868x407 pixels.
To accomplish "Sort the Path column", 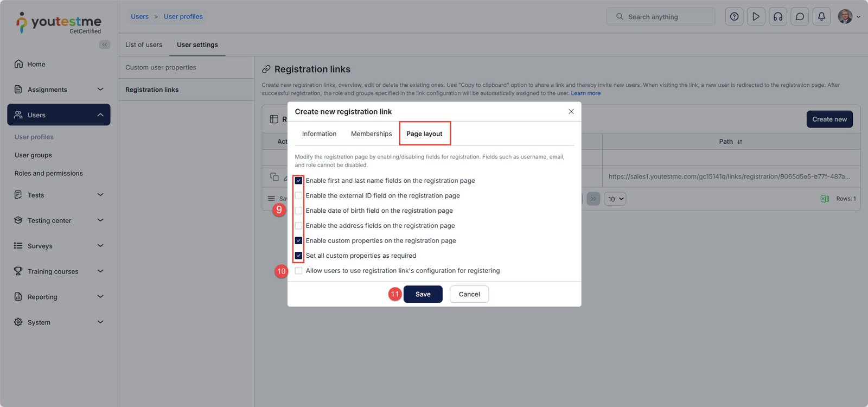I will (x=739, y=142).
